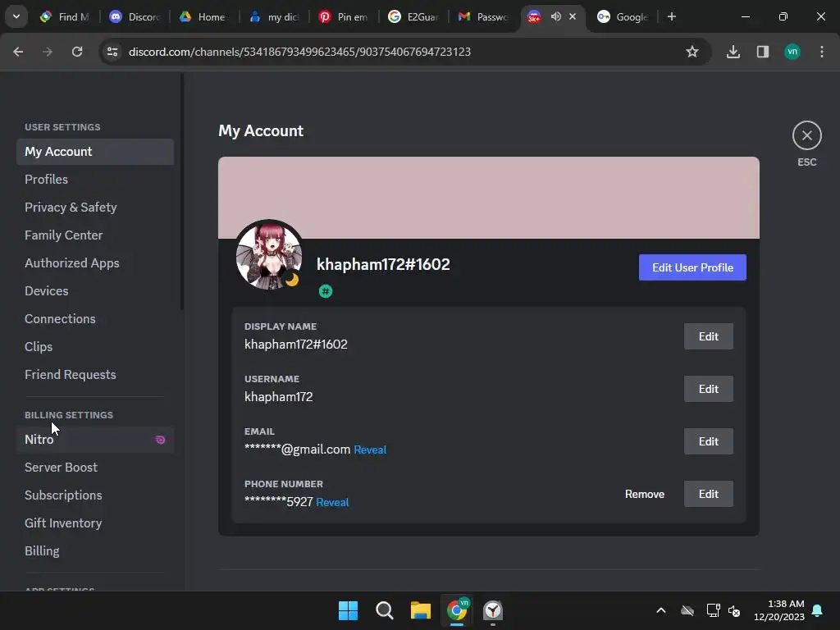Remove the phone number
This screenshot has height=630, width=840.
[645, 494]
